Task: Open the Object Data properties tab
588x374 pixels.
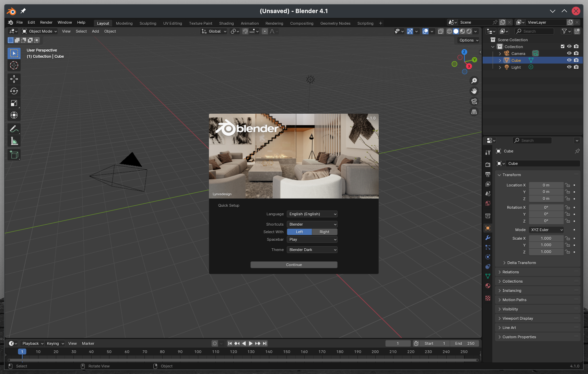Action: click(488, 276)
